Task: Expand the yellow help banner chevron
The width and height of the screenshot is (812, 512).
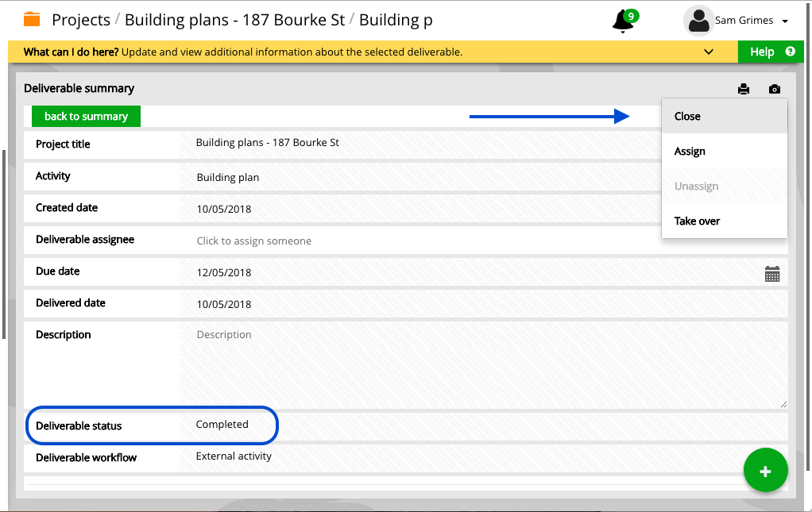Action: pos(709,52)
